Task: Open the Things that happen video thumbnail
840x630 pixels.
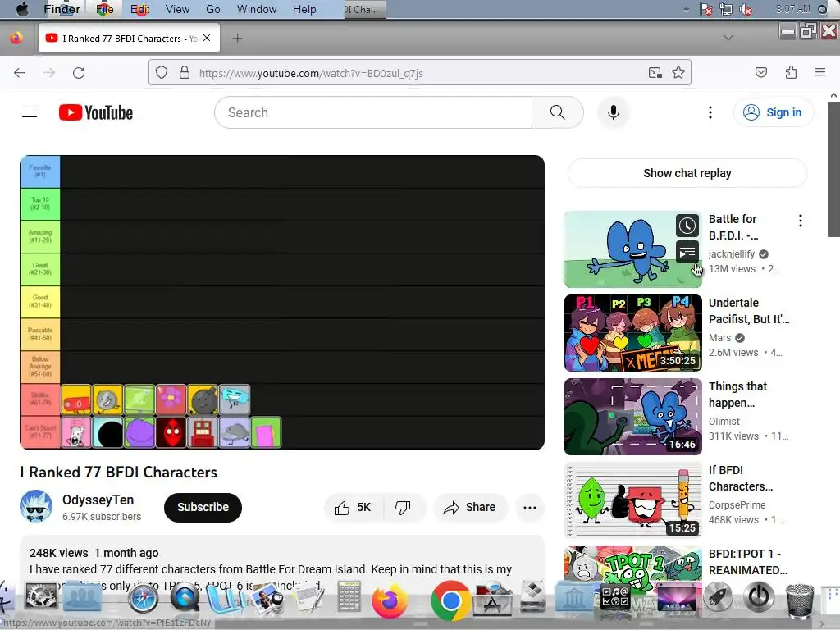Action: (x=632, y=416)
